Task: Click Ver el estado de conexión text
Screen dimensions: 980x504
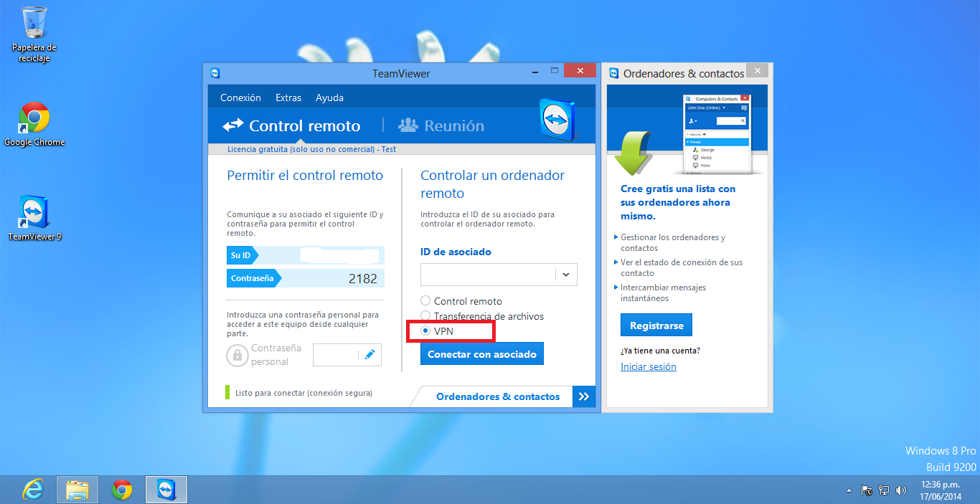Action: coord(682,267)
